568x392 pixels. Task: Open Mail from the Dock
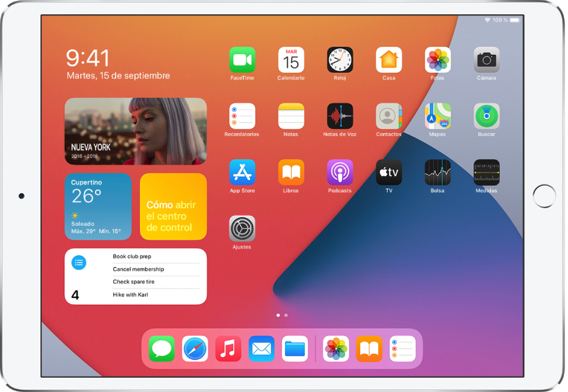coord(261,348)
